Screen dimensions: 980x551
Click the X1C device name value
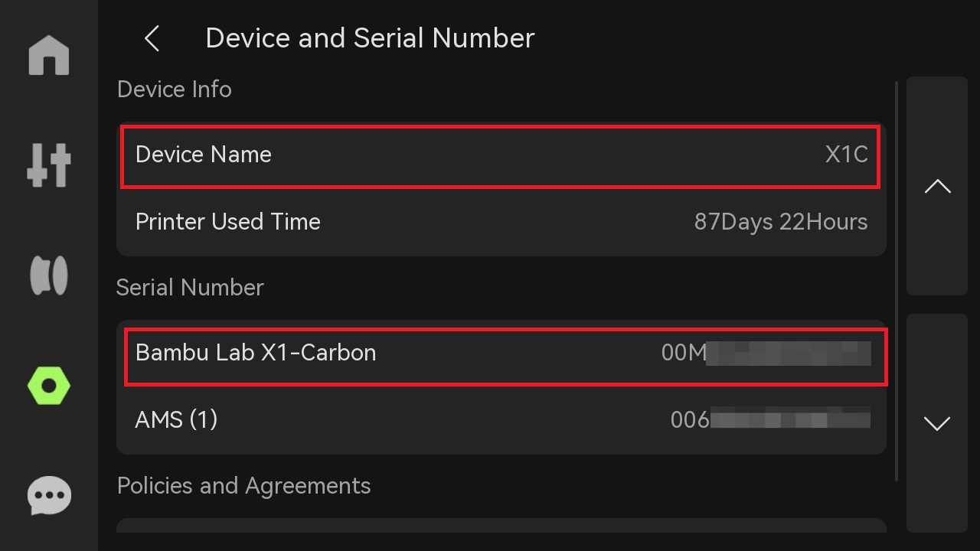pos(846,155)
